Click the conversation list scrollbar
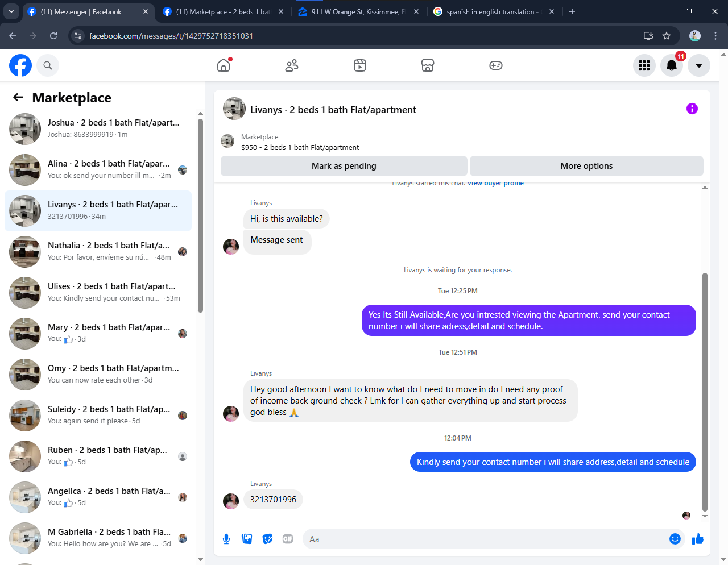 [200, 215]
